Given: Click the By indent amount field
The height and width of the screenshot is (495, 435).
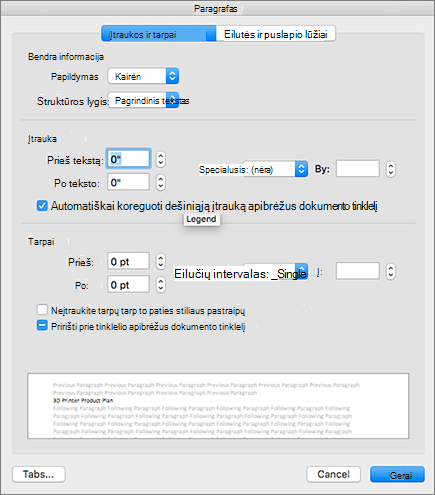Looking at the screenshot, I should coord(358,169).
